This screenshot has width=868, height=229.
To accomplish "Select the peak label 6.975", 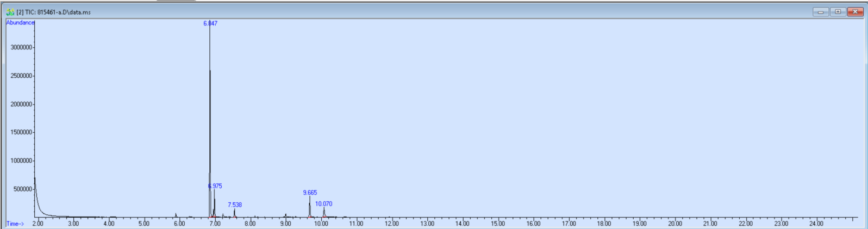I will [215, 186].
